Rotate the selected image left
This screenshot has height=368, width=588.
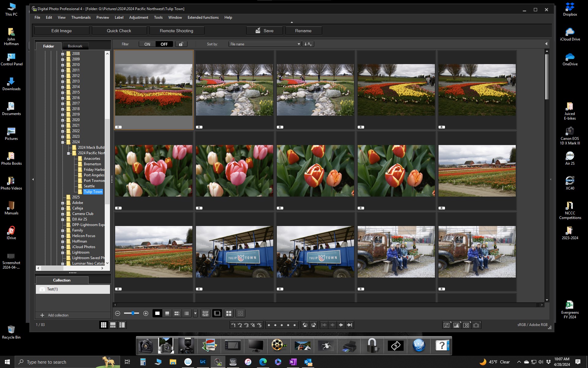pos(305,325)
